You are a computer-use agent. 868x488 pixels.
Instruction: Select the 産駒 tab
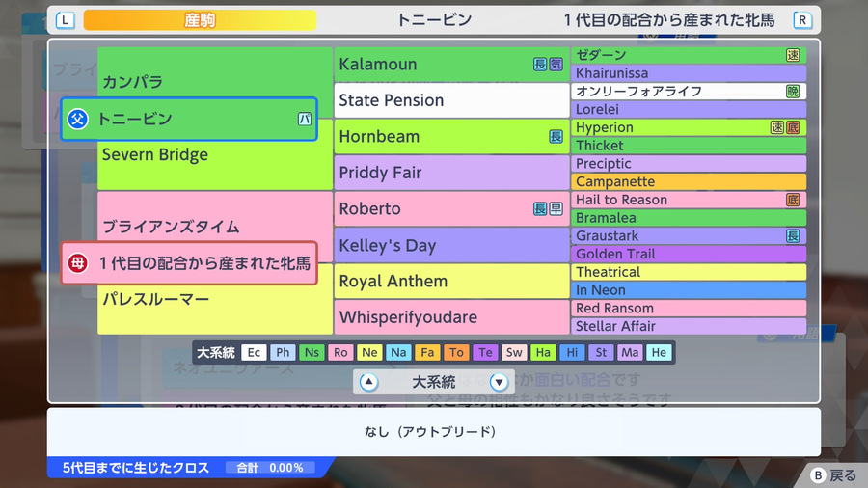[200, 20]
